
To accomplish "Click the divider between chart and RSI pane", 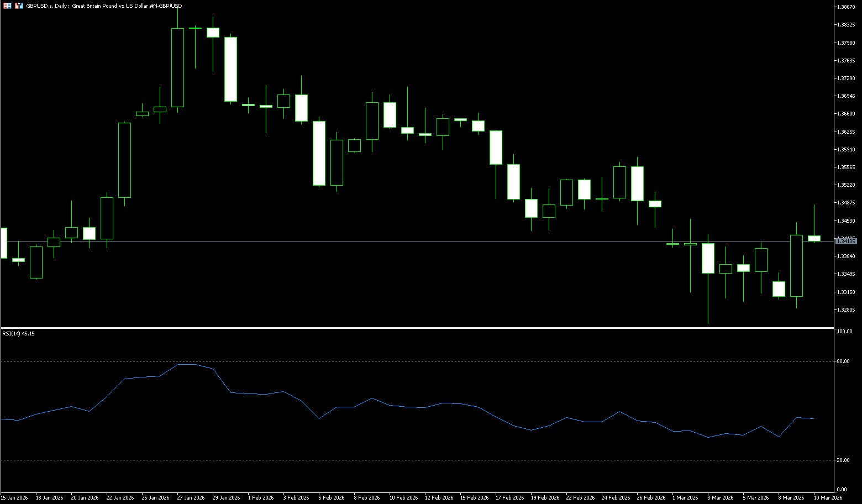I will [x=414, y=328].
